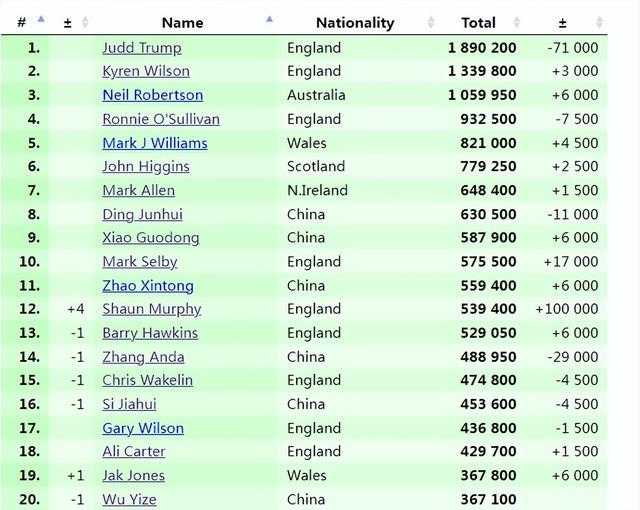Open the Wu Yize link
The height and width of the screenshot is (510, 640).
click(129, 499)
